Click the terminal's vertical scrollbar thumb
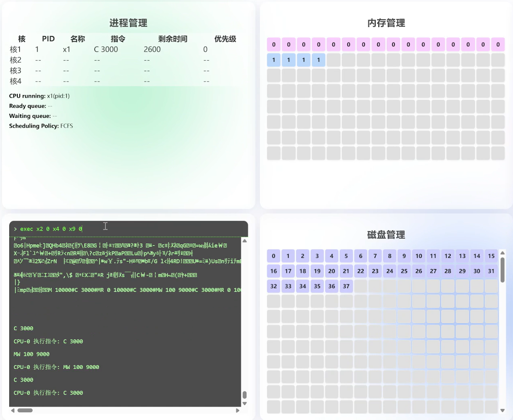The width and height of the screenshot is (513, 420). [x=244, y=395]
